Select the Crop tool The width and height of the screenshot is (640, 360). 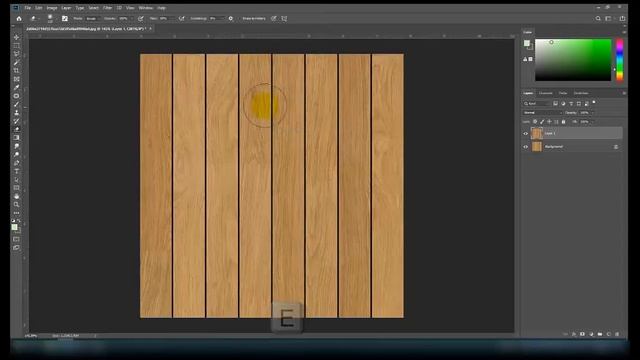point(16,71)
